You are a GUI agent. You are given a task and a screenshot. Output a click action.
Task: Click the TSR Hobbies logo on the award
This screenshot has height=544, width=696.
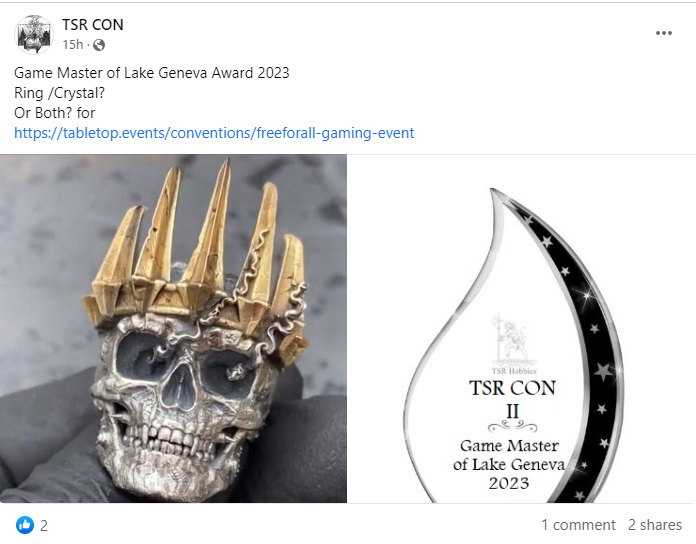pos(514,344)
